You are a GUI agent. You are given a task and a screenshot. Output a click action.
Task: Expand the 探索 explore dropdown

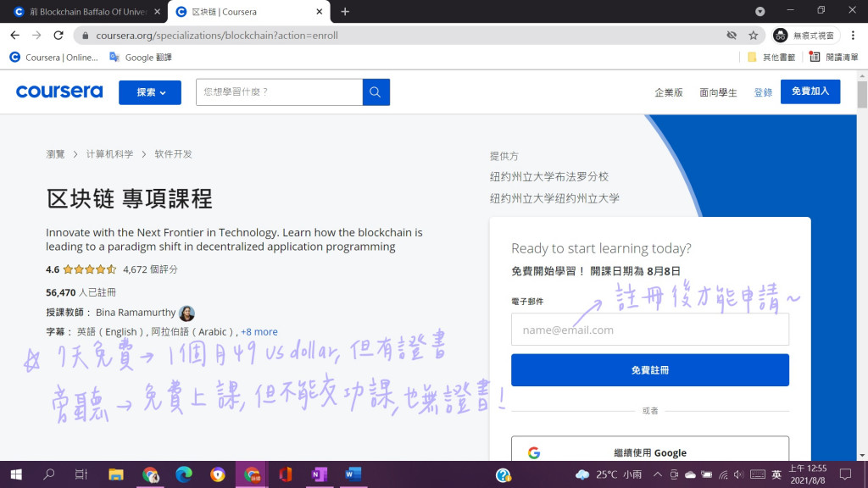[150, 92]
